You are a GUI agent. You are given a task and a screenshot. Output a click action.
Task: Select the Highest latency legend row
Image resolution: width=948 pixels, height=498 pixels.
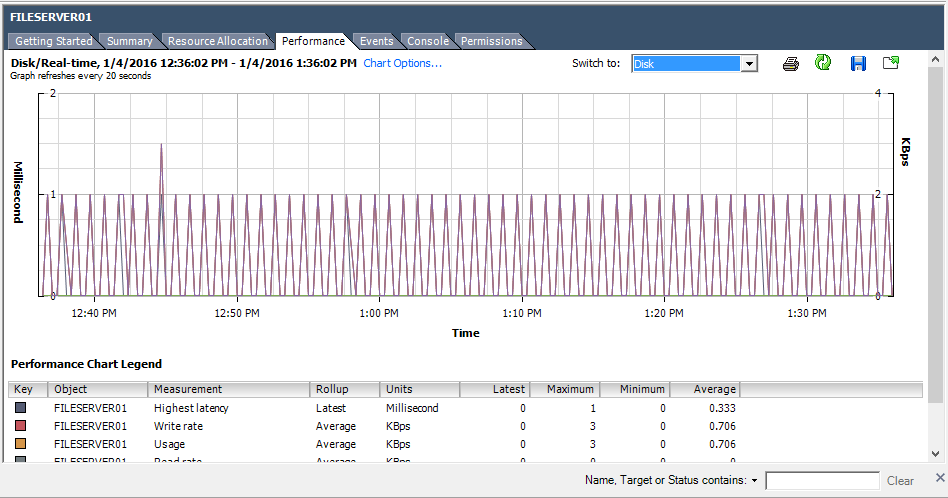point(466,408)
